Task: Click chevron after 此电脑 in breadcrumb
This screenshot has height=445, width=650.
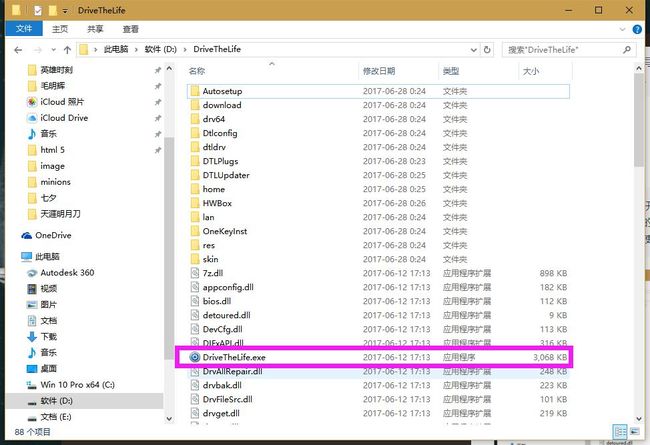Action: [136, 50]
